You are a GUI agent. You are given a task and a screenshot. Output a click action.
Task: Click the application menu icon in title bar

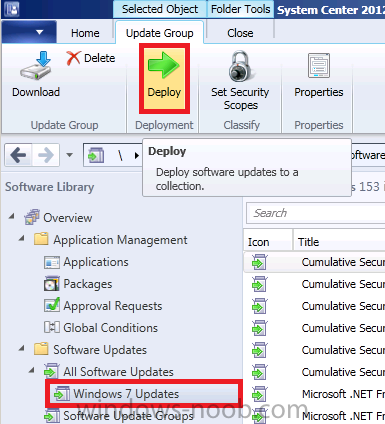click(12, 9)
